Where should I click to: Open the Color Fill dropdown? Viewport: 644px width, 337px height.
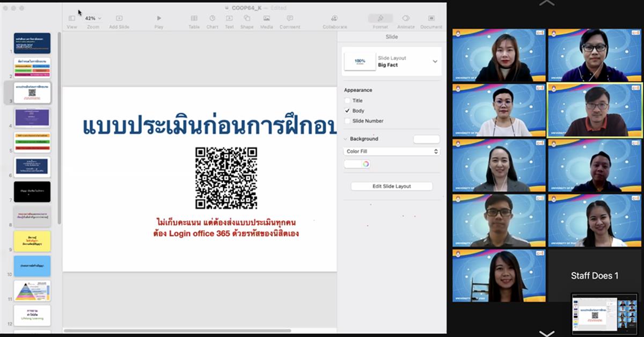pos(392,151)
